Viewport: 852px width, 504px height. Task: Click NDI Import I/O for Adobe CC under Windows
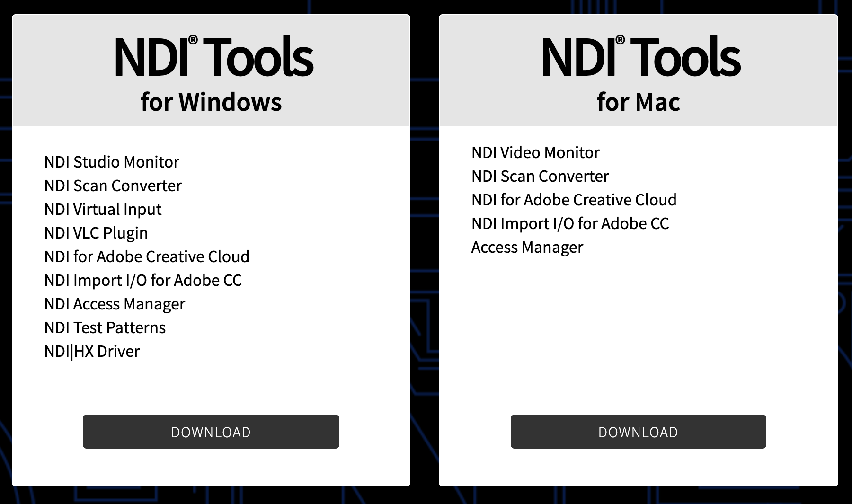143,280
